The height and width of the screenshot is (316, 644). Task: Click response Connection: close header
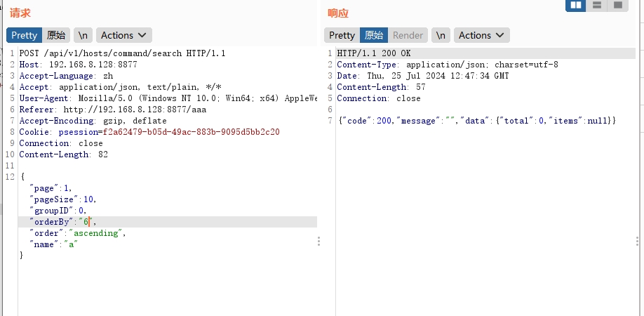(x=379, y=98)
